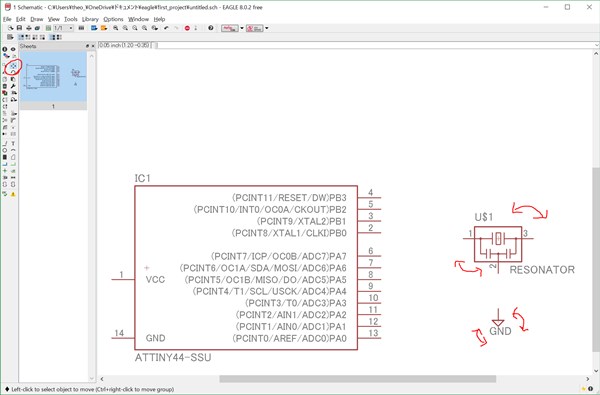This screenshot has height=395, width=600.
Task: Open the File menu
Action: 7,19
